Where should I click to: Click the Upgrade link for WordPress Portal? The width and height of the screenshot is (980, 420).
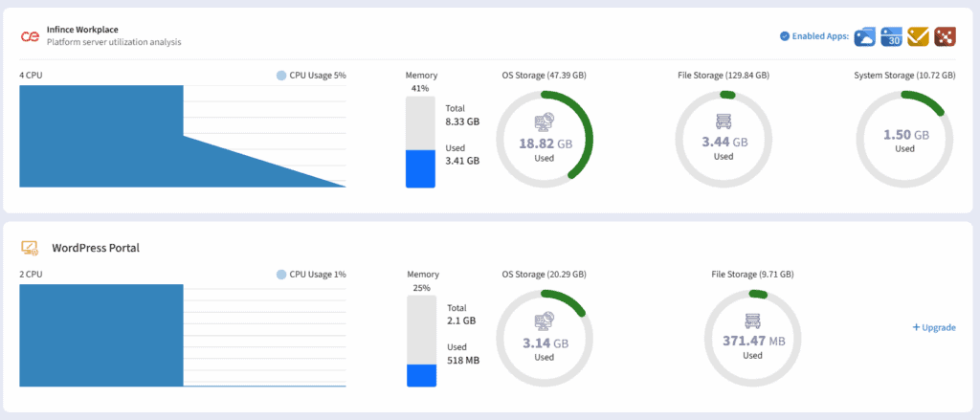[933, 327]
